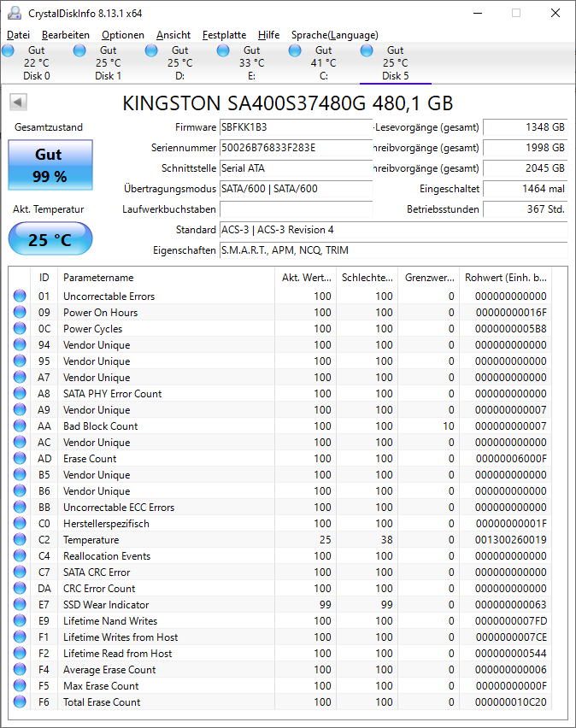This screenshot has height=728, width=576.
Task: Click the Gut 99 % health status button
Action: pyautogui.click(x=50, y=165)
